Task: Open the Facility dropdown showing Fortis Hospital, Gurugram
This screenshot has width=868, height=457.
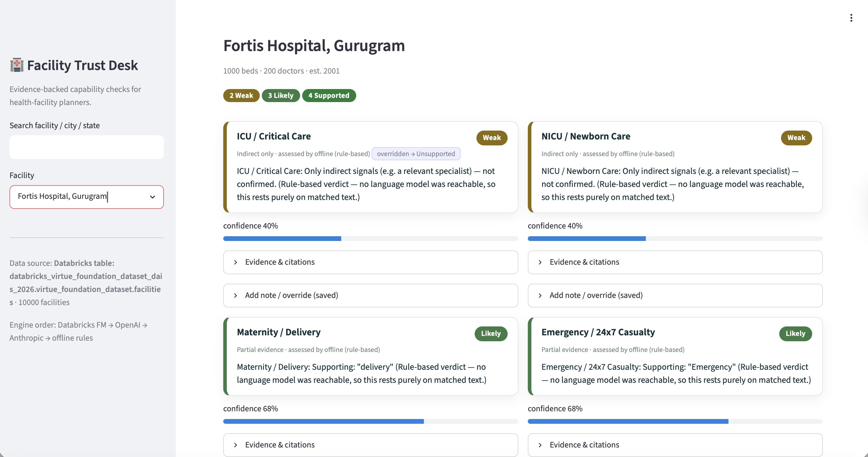Action: pyautogui.click(x=87, y=197)
